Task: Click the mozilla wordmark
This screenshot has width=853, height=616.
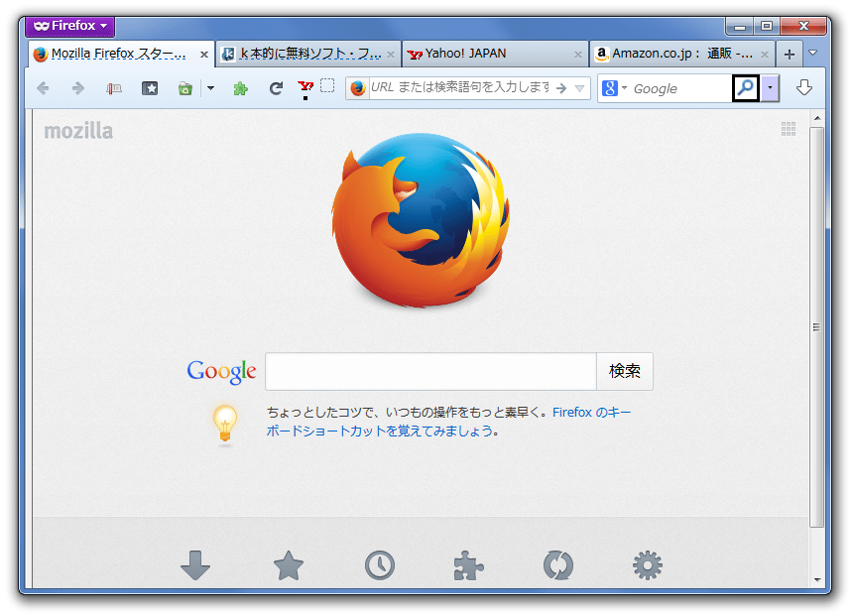Action: (78, 131)
